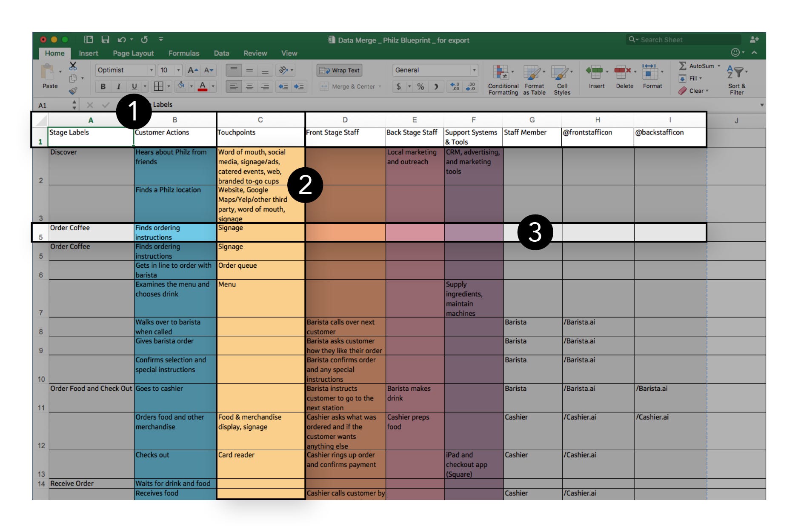Image resolution: width=798 pixels, height=532 pixels.
Task: Expand the formula bar with the arrow
Action: [762, 105]
